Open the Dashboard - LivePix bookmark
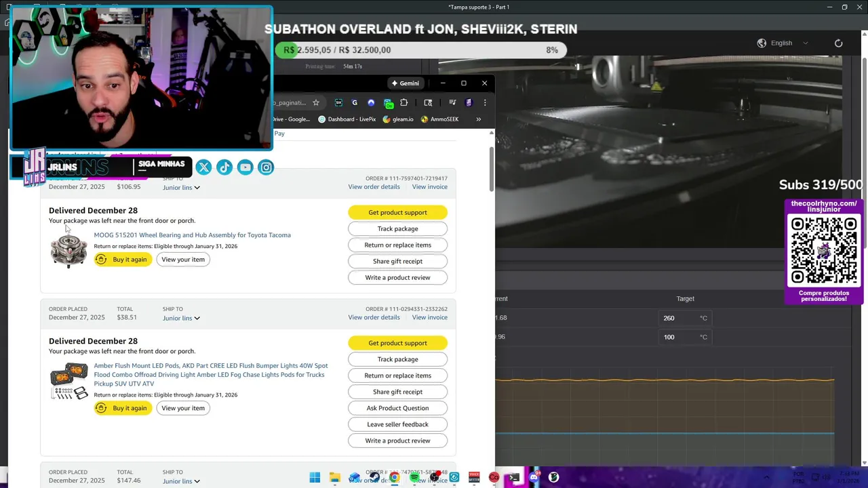Screen dimensions: 868x488 pos(347,119)
